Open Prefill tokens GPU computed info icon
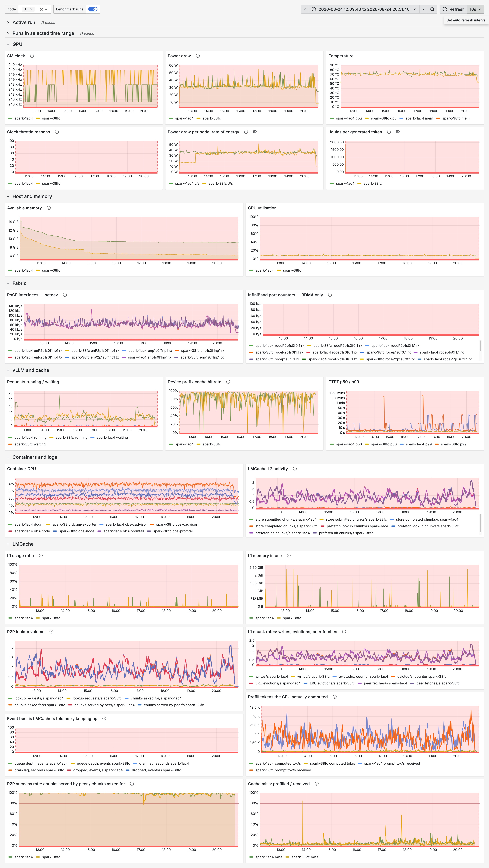 click(x=335, y=697)
